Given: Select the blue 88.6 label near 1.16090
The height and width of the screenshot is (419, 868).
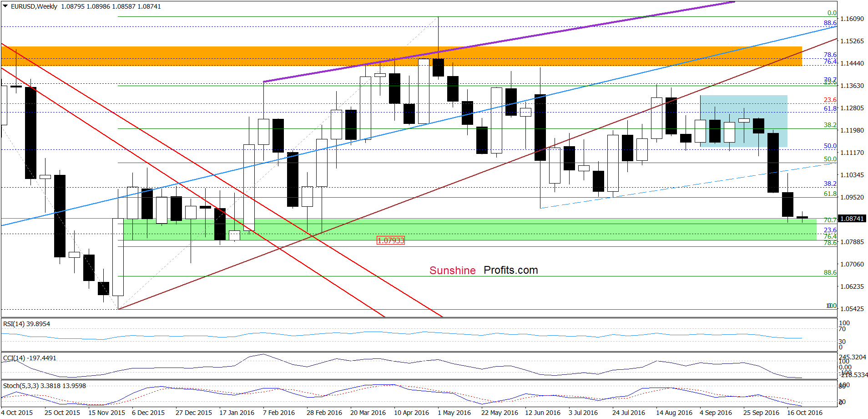Looking at the screenshot, I should pyautogui.click(x=830, y=23).
